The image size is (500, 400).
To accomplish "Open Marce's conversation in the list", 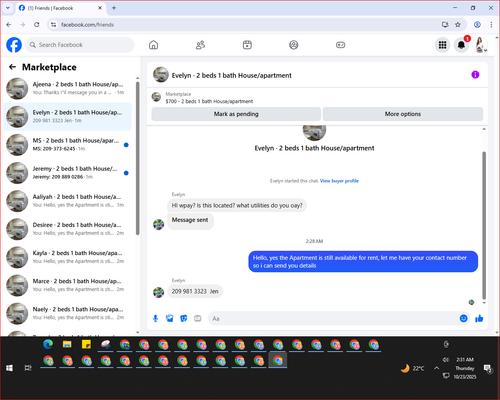I will pos(68,285).
